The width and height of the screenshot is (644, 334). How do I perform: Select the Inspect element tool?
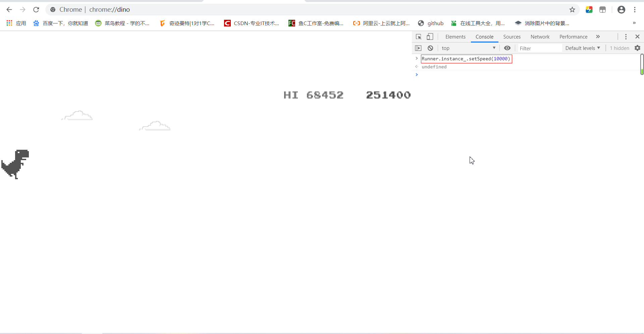(x=418, y=37)
